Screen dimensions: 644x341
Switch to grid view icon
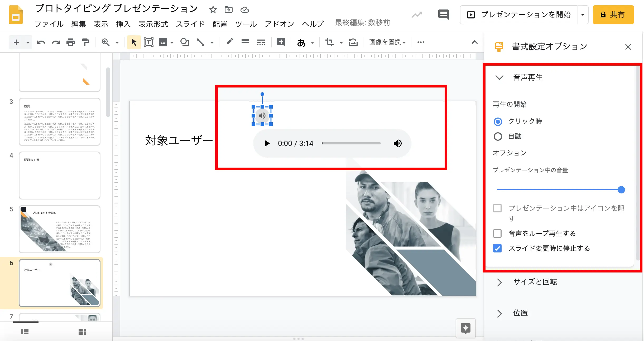click(x=82, y=332)
